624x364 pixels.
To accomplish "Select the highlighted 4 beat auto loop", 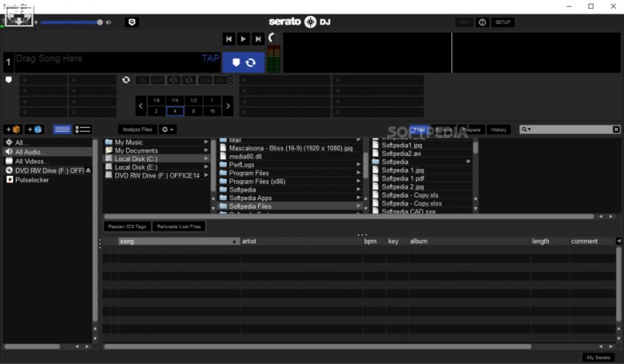I will (x=175, y=111).
